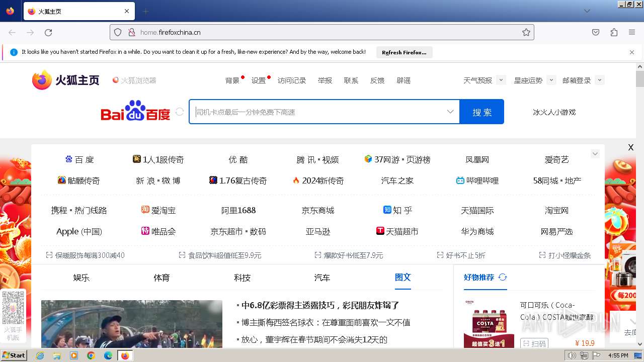Click the taskbar volume speaker icon
644x362 pixels.
click(572, 355)
